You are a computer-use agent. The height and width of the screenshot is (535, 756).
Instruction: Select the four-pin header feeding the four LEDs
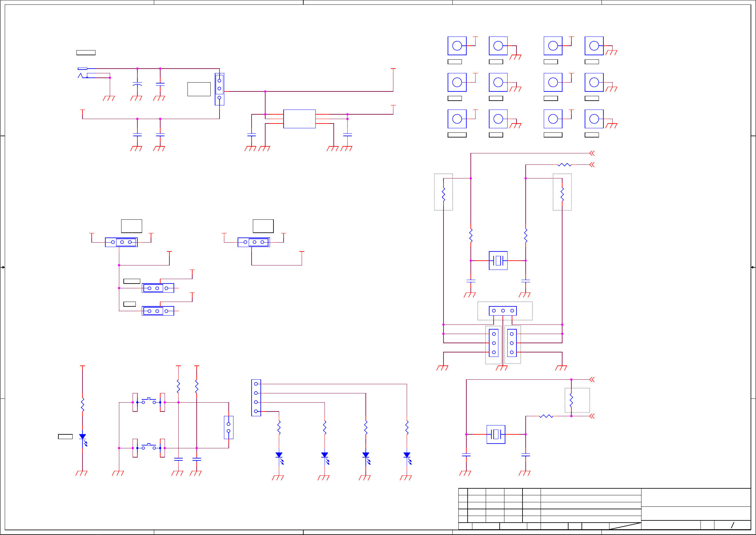(x=256, y=398)
